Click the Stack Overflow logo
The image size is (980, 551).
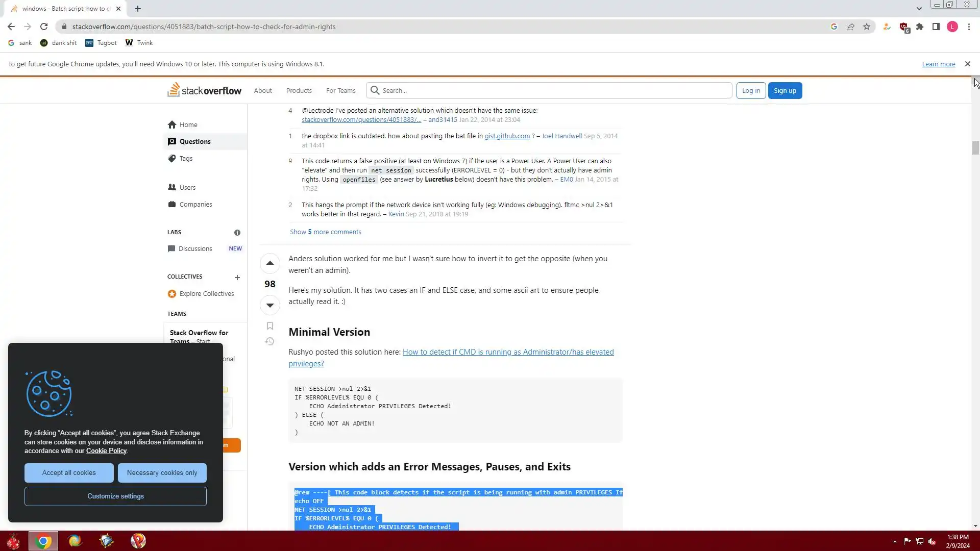[204, 90]
